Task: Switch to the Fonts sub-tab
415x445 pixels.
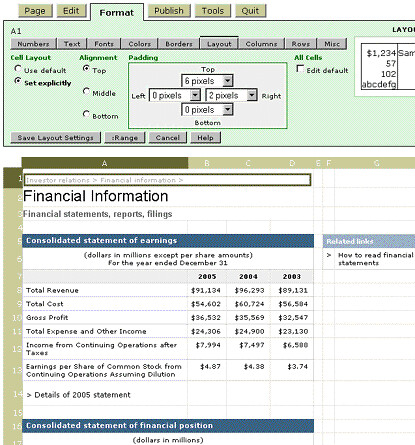Action: (104, 44)
